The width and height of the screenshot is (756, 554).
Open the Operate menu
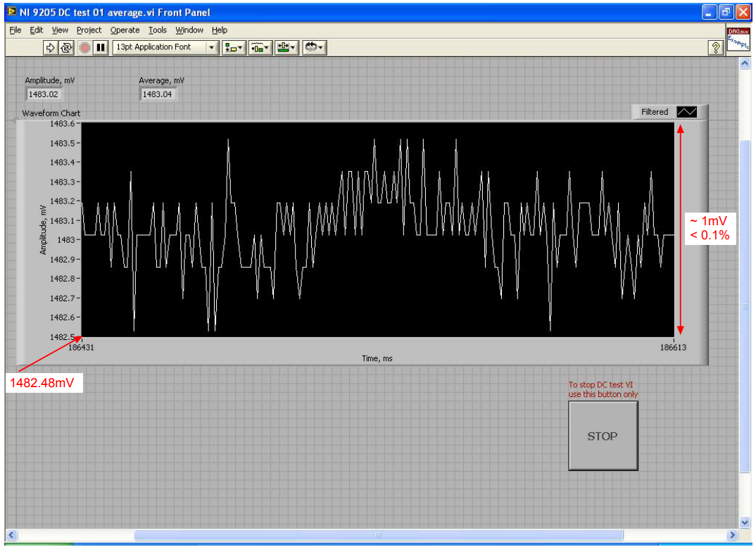click(x=125, y=30)
